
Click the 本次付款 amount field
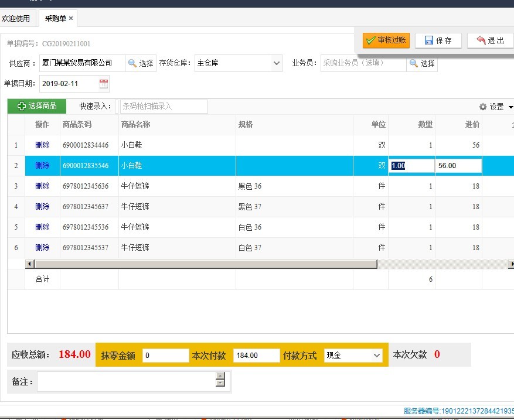tap(256, 356)
